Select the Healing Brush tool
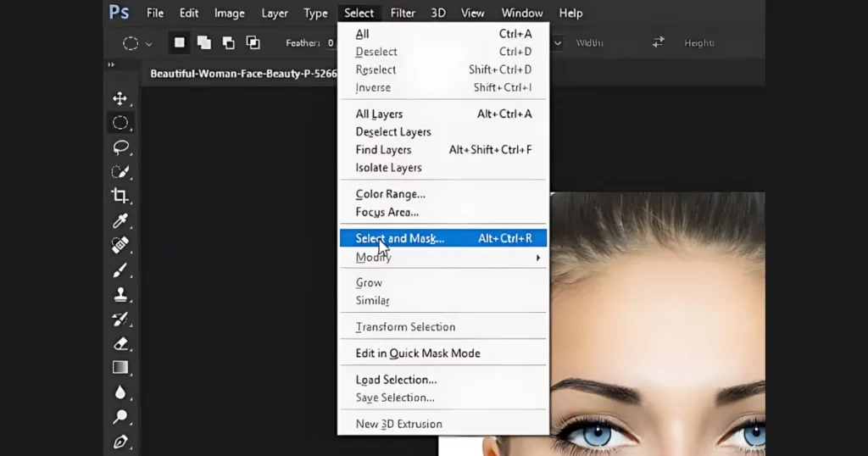The height and width of the screenshot is (456, 868). [x=120, y=245]
